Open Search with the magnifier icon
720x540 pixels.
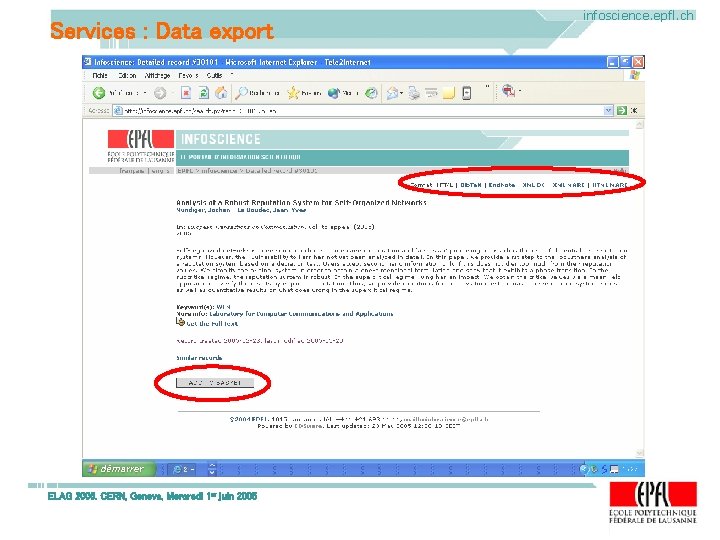click(x=241, y=93)
